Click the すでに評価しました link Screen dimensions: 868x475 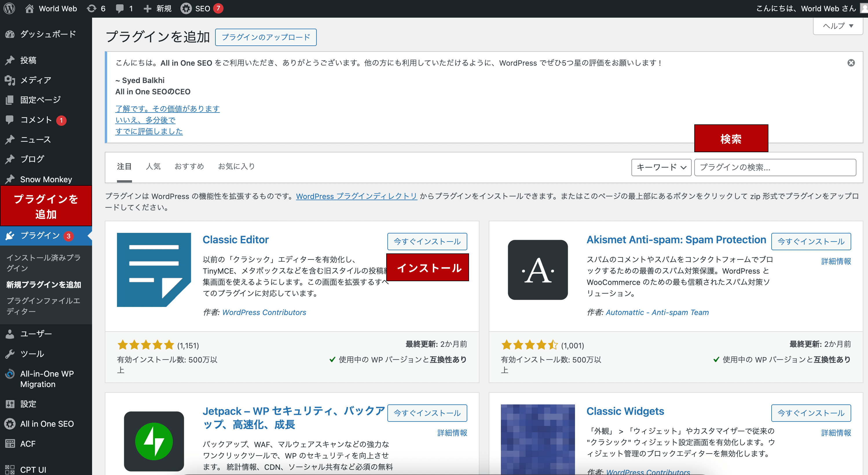[x=149, y=131]
